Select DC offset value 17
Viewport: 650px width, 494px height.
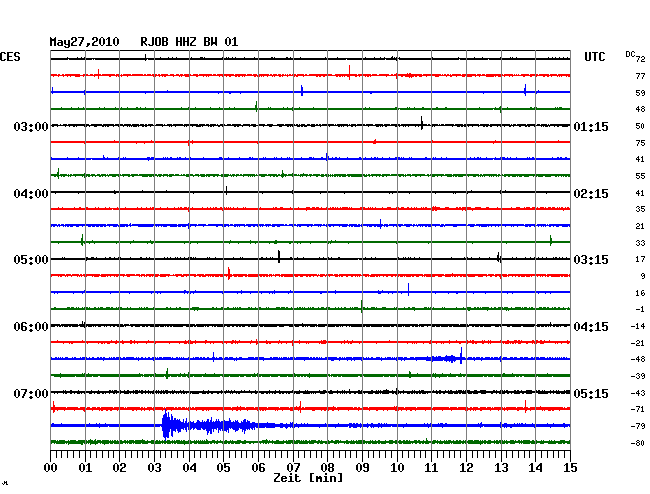640,259
